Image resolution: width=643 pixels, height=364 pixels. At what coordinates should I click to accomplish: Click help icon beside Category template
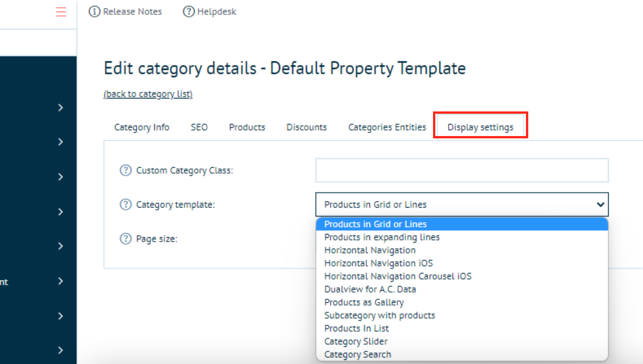pos(125,204)
